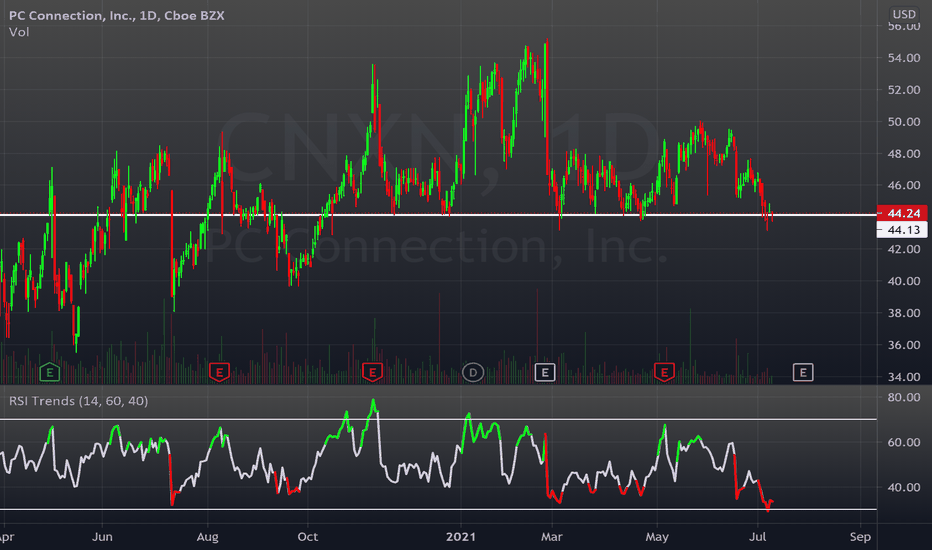Open the red E earnings marker above Aug

[219, 373]
